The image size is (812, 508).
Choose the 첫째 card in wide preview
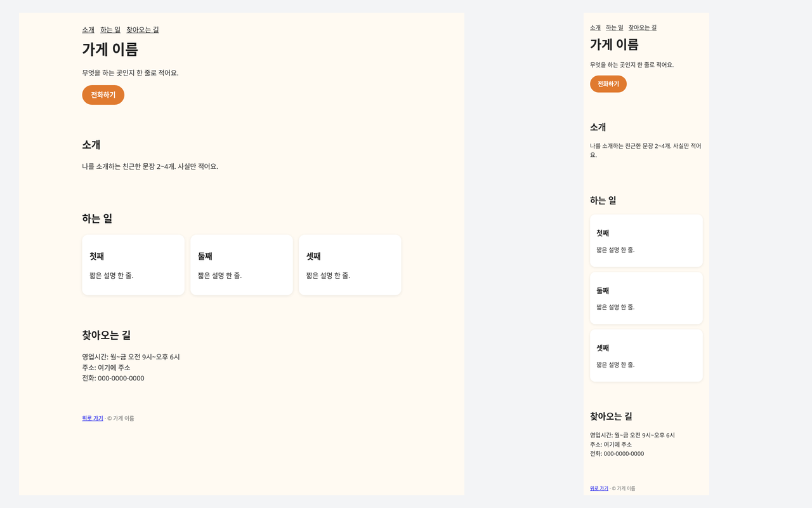point(133,265)
